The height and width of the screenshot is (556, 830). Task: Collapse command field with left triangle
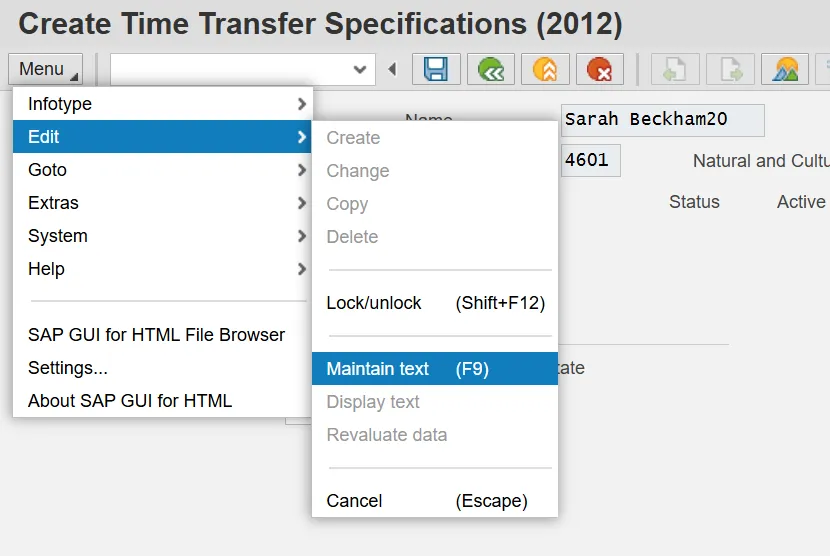392,69
